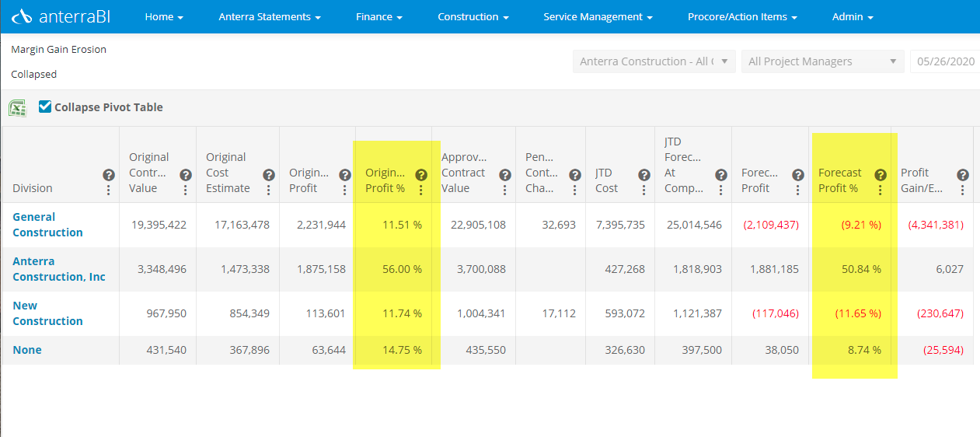Image resolution: width=980 pixels, height=437 pixels.
Task: Open column menu dots for JTD Forecast At Completion
Action: click(721, 190)
